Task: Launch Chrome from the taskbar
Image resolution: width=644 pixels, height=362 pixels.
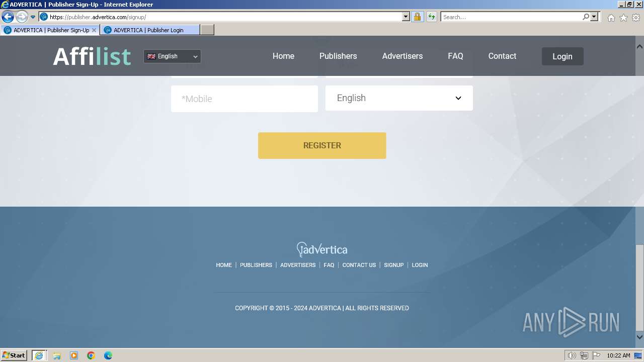Action: tap(91, 355)
